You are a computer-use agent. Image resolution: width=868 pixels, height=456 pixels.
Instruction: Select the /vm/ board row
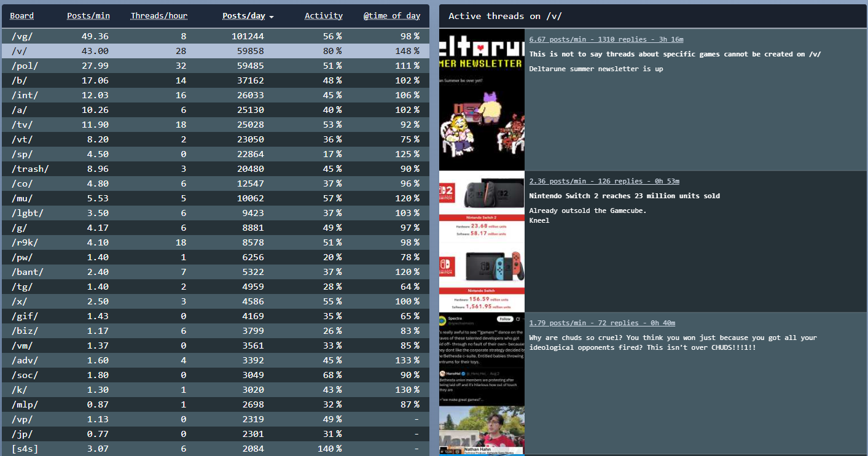[x=216, y=346]
